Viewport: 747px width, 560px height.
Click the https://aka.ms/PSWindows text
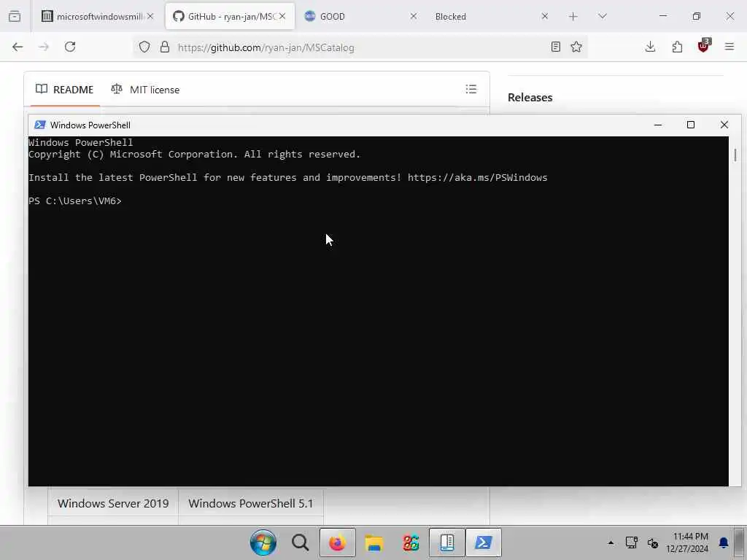tap(477, 178)
